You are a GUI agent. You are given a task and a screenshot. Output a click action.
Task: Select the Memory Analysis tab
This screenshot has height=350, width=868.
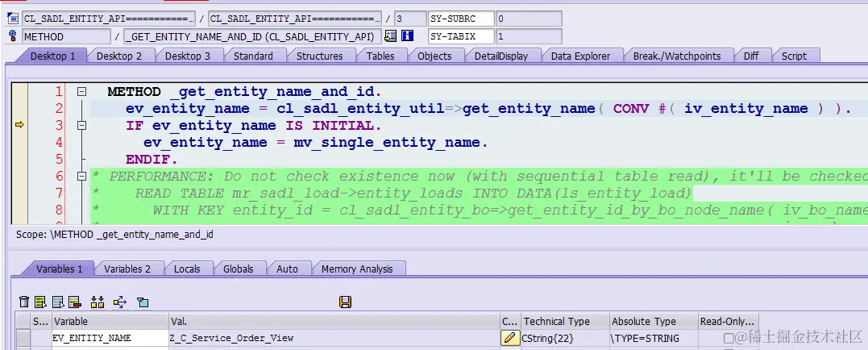357,269
